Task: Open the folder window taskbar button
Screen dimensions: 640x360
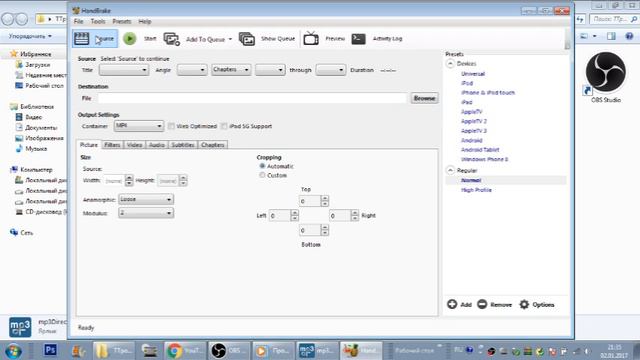Action: [x=113, y=351]
